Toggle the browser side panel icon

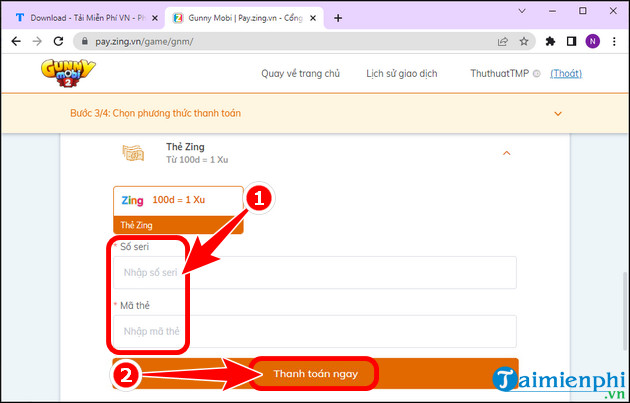571,41
